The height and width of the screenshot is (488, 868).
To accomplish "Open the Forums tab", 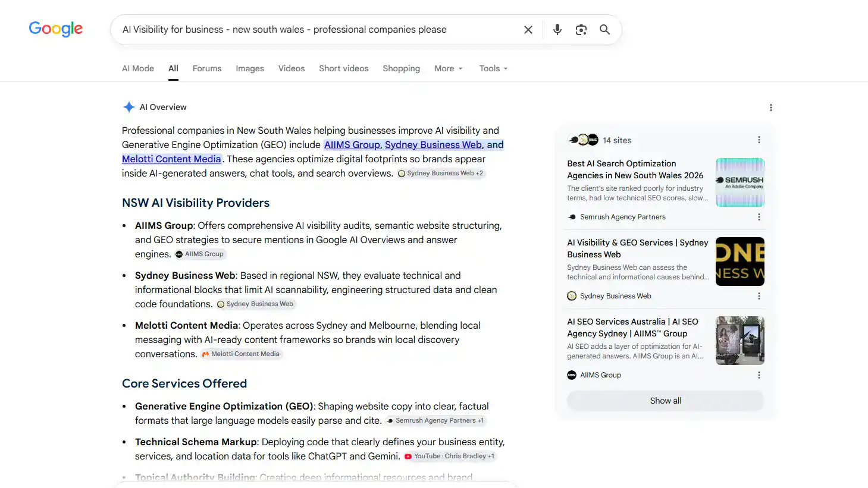I will (207, 68).
